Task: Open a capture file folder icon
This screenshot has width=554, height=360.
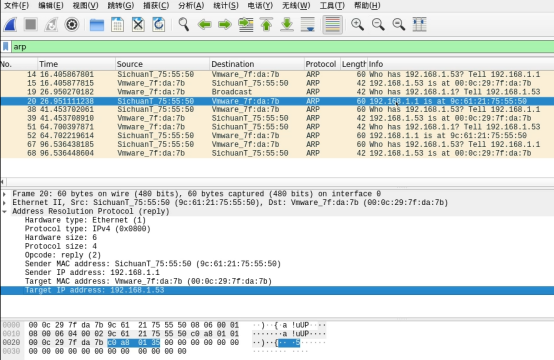Action: tap(96, 24)
